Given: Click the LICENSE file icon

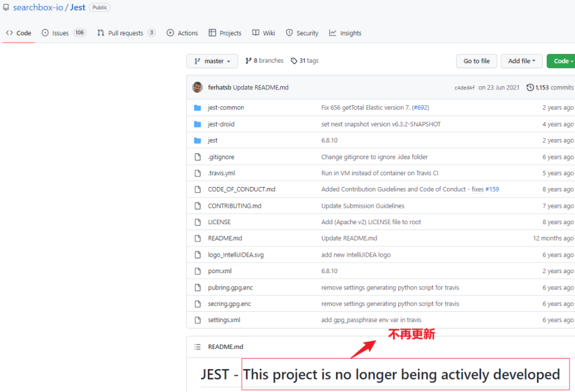Looking at the screenshot, I should click(197, 222).
